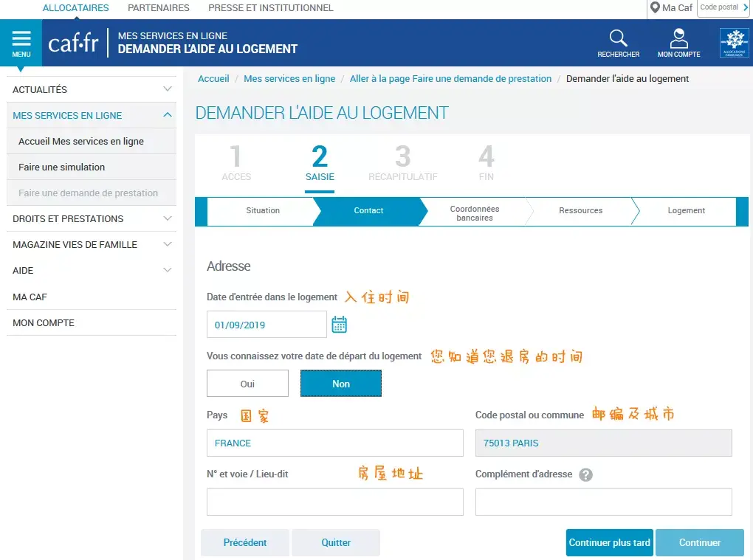
Task: Click step 1 Accès indicator
Action: [x=235, y=163]
